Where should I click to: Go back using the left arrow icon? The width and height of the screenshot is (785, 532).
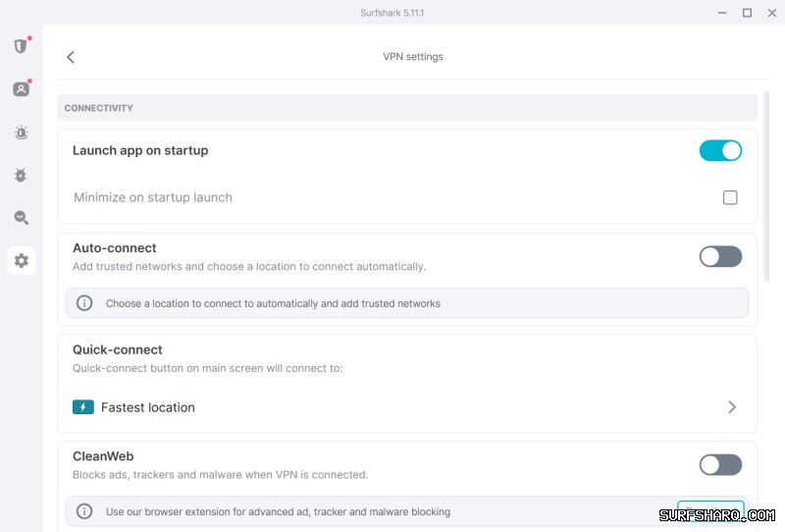pyautogui.click(x=71, y=57)
